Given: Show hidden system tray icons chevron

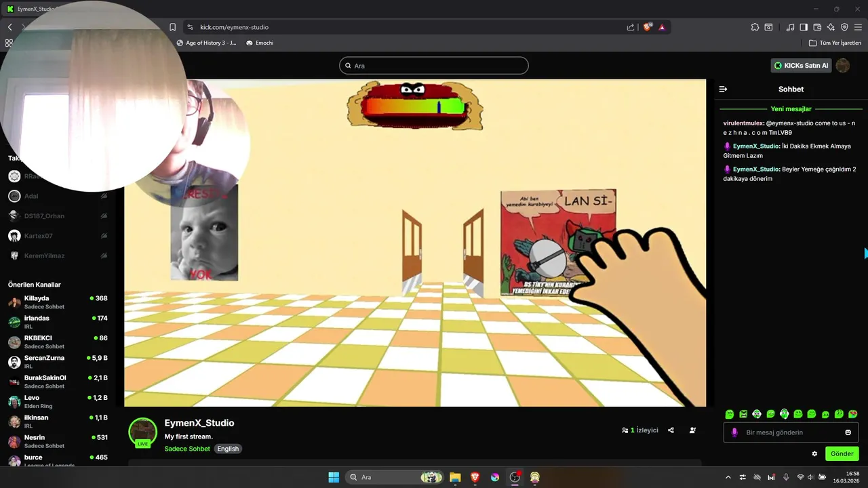Looking at the screenshot, I should click(728, 477).
